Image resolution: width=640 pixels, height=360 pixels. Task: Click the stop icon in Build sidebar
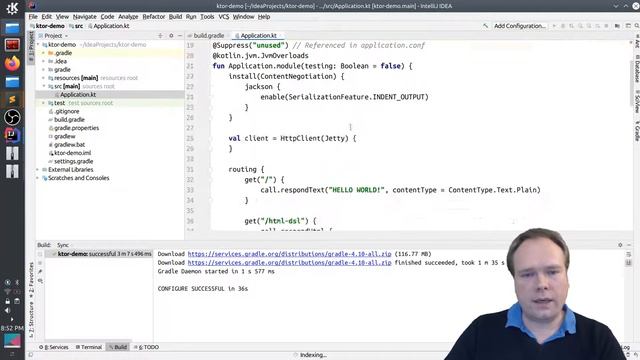[x=40, y=263]
